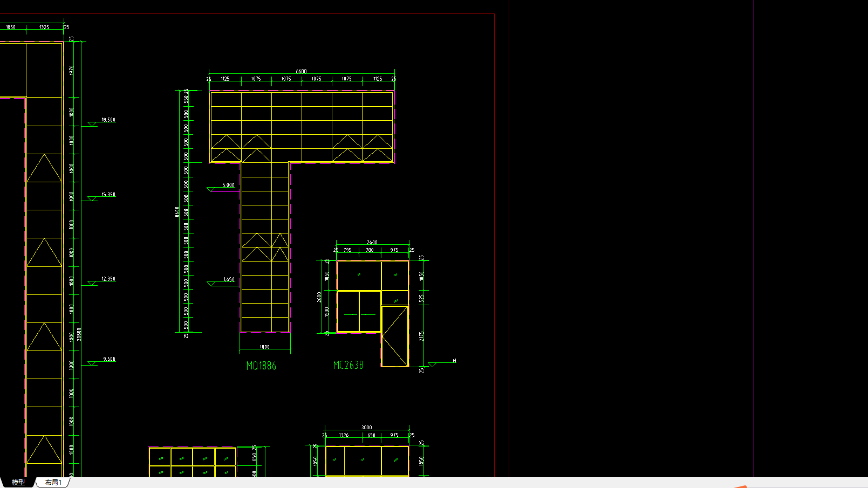Click the 20800 vertical dimension text
The image size is (868, 488).
79,334
